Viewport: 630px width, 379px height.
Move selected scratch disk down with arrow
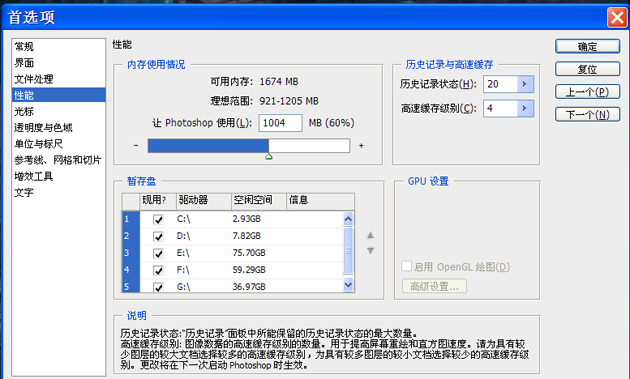pos(370,251)
